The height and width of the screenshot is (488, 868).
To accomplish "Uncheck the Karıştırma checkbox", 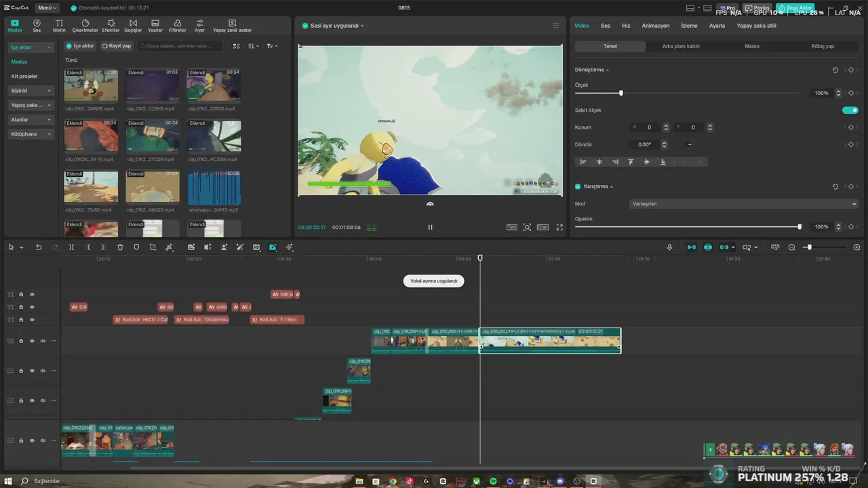I will click(578, 186).
